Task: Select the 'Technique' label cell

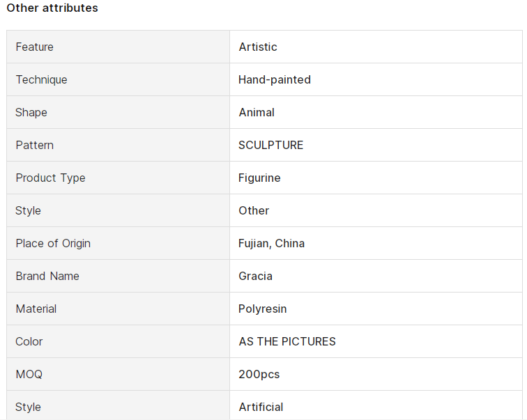Action: 118,79
